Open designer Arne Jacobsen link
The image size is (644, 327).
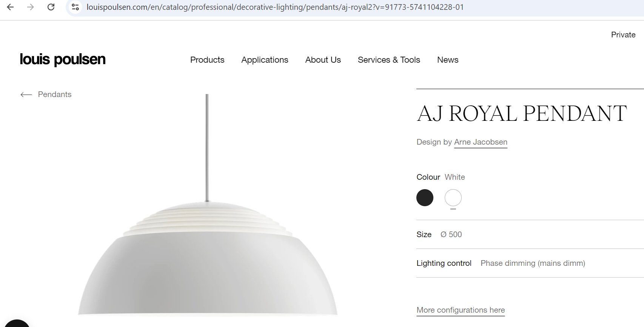tap(481, 142)
